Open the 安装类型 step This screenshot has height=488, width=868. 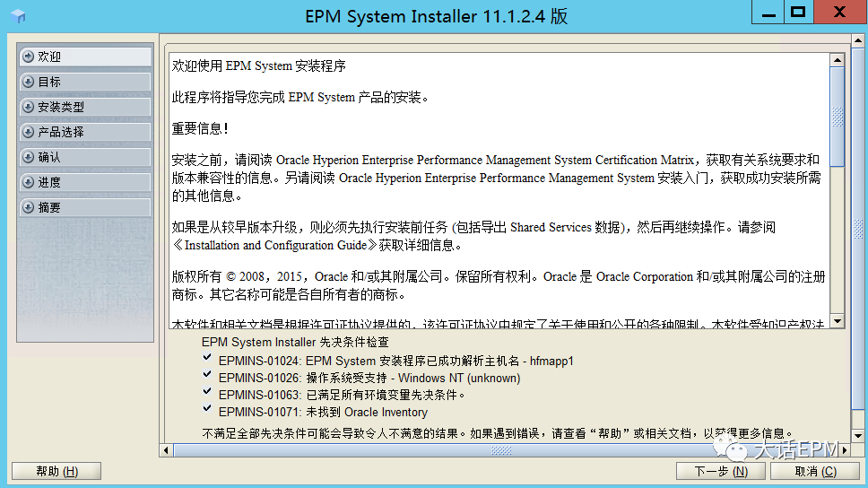(85, 107)
